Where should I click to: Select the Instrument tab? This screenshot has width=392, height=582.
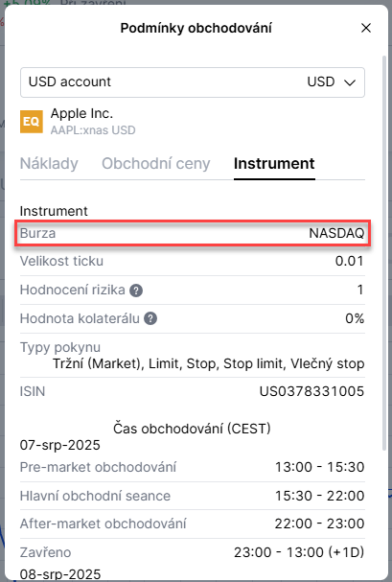click(x=274, y=164)
